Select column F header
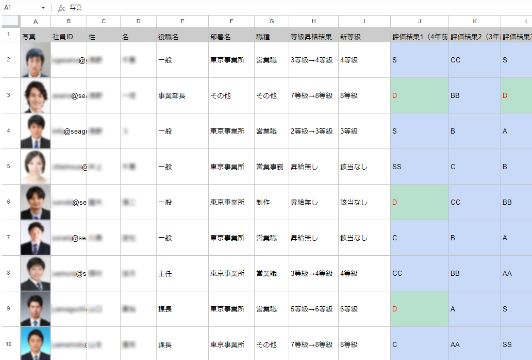 click(x=231, y=21)
